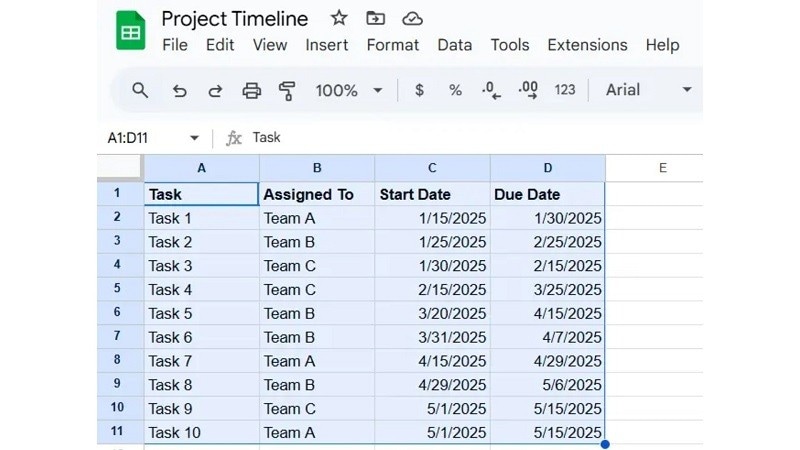This screenshot has width=800, height=450.
Task: Format as percent
Action: coord(455,90)
